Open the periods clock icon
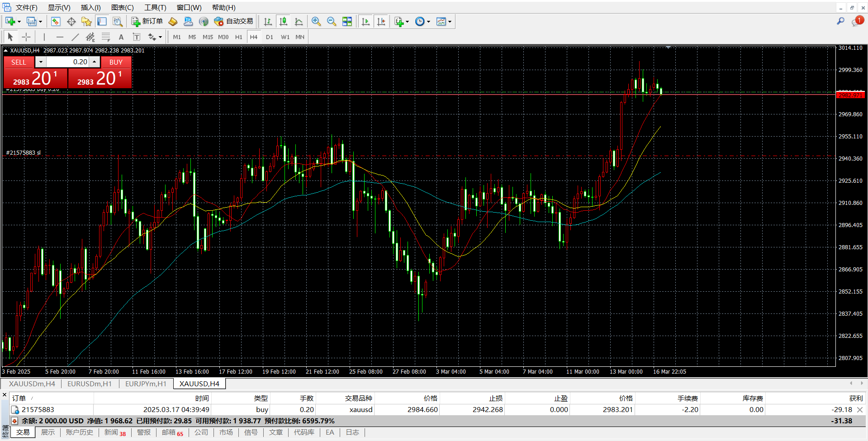Viewport: 868px width, 441px height. tap(420, 21)
